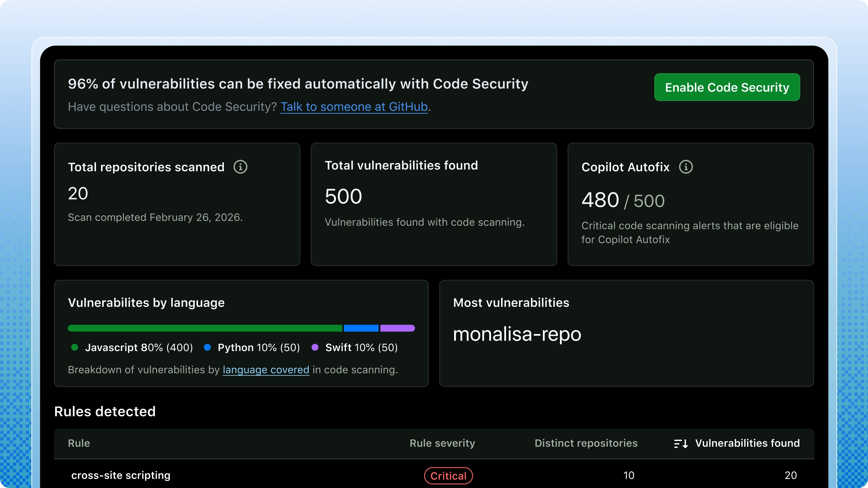868x488 pixels.
Task: Click purple dot beside Swift legend
Action: coord(315,347)
